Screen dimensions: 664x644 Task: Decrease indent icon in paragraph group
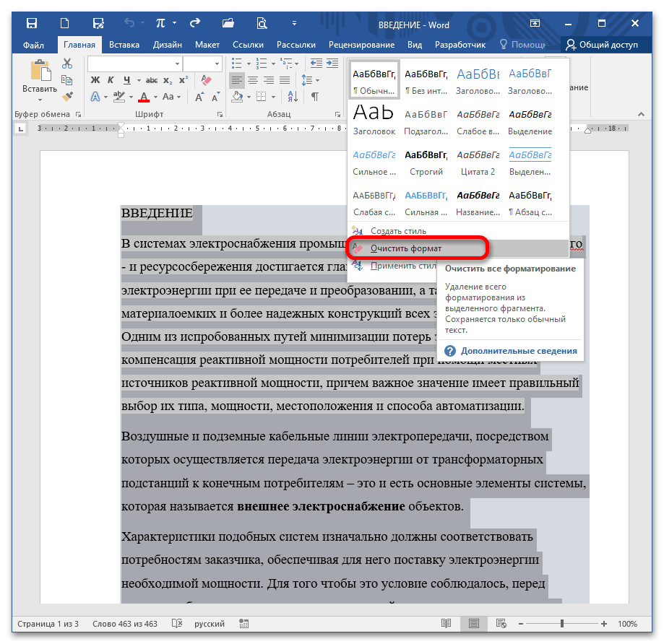[316, 64]
